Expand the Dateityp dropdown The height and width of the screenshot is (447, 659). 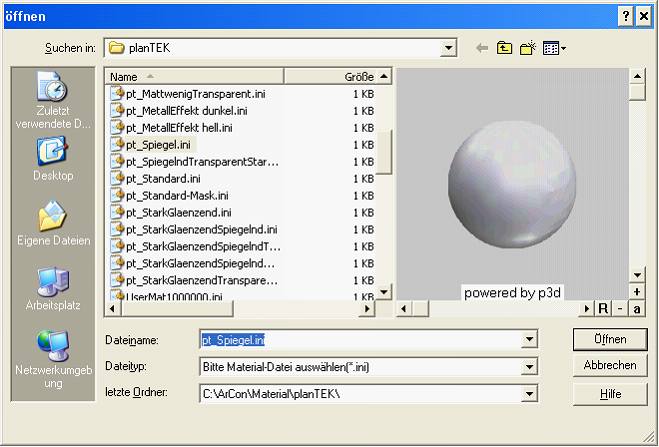(x=527, y=367)
